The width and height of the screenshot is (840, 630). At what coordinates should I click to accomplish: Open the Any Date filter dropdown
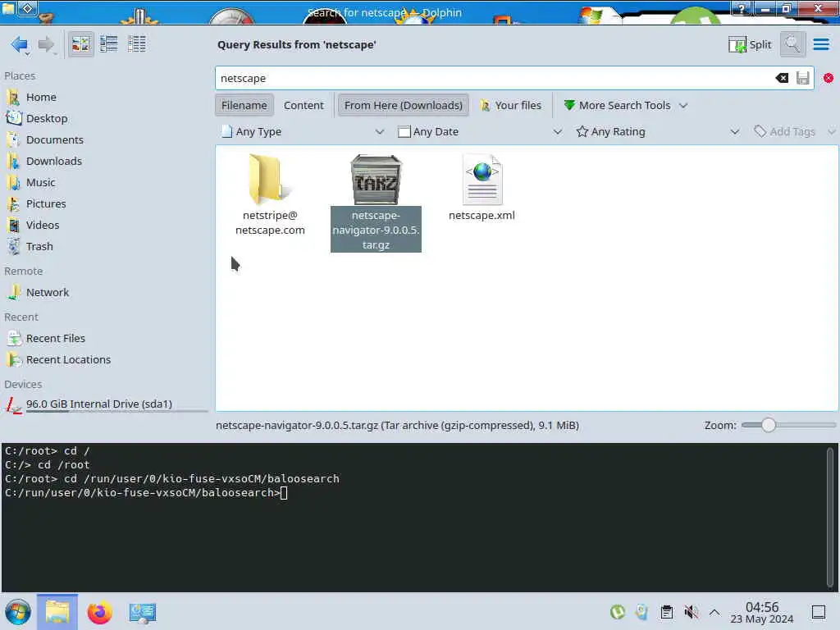click(479, 132)
